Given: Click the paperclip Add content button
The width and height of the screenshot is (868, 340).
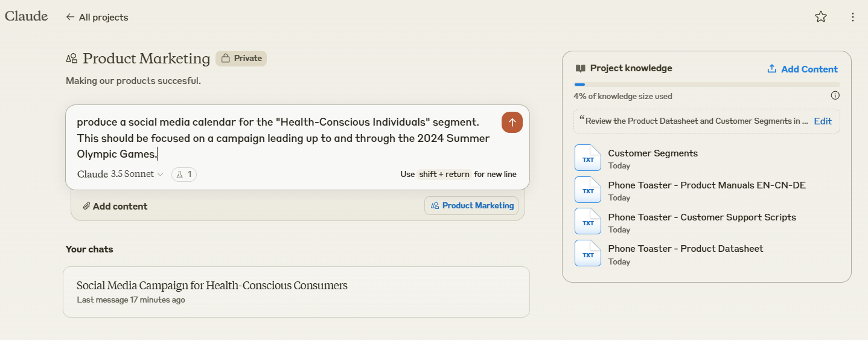Looking at the screenshot, I should tap(115, 207).
